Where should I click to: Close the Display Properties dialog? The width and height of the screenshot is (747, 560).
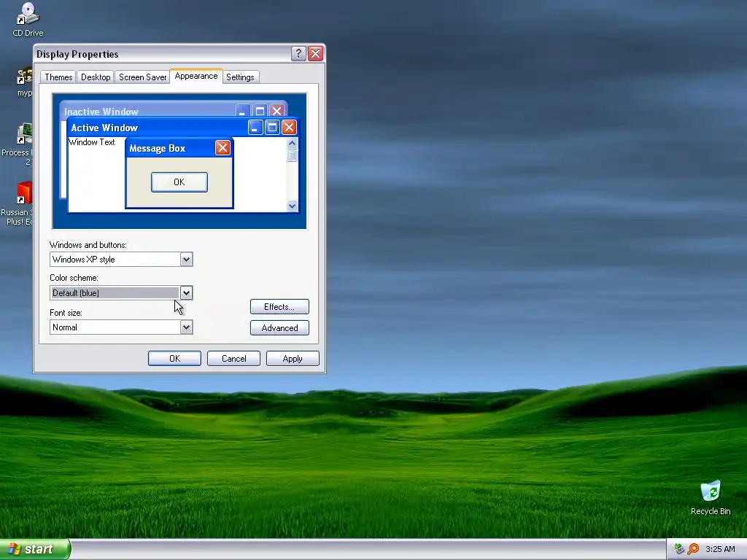(x=315, y=54)
